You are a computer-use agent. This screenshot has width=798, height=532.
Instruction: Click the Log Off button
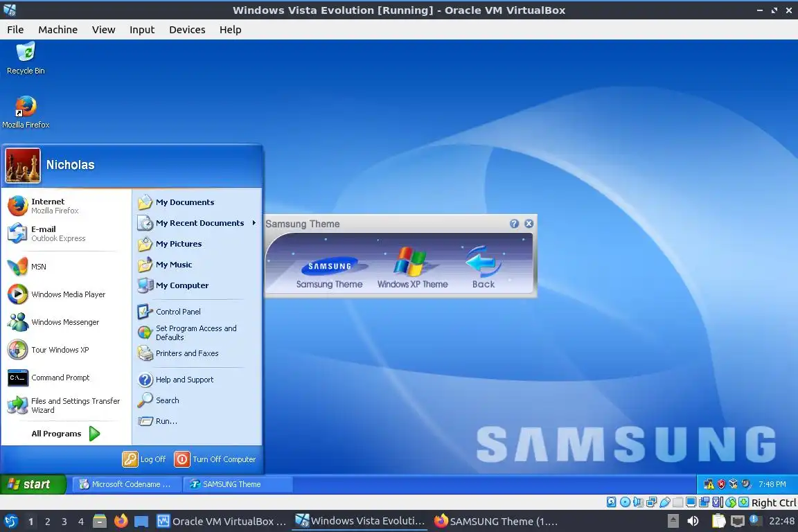pos(144,459)
